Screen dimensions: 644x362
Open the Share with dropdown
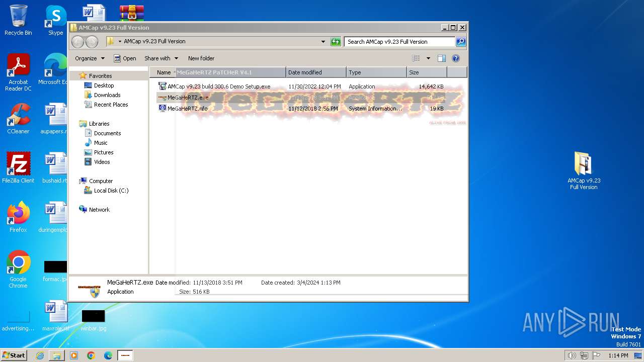tap(160, 58)
